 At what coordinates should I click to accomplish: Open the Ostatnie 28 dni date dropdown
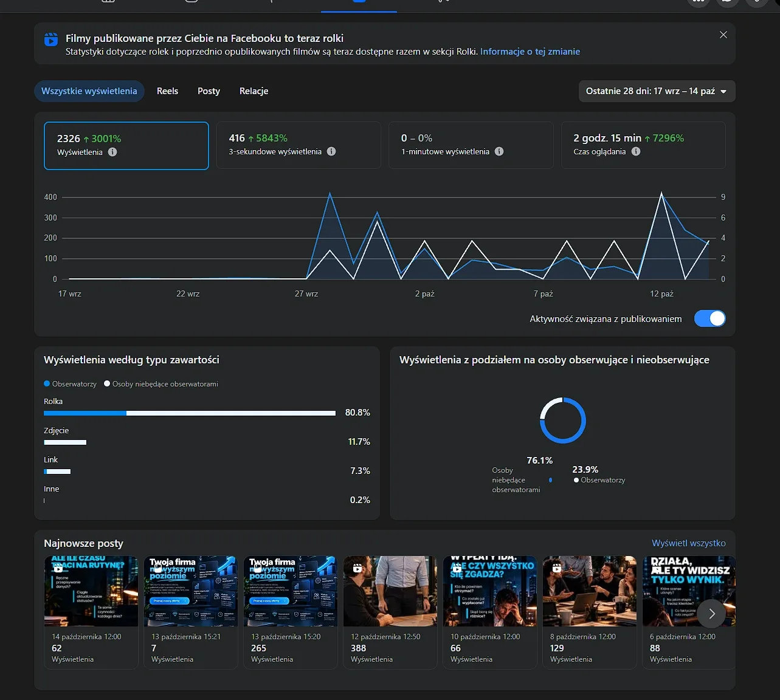click(657, 91)
